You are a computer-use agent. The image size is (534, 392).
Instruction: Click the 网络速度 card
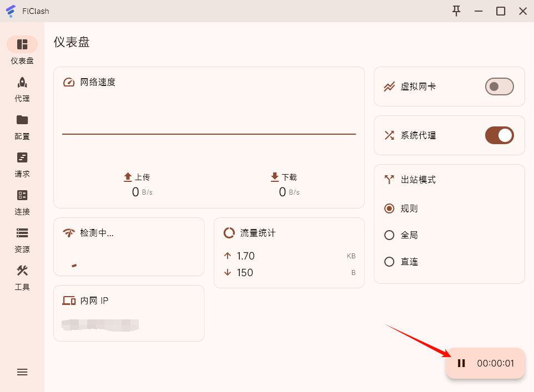209,138
